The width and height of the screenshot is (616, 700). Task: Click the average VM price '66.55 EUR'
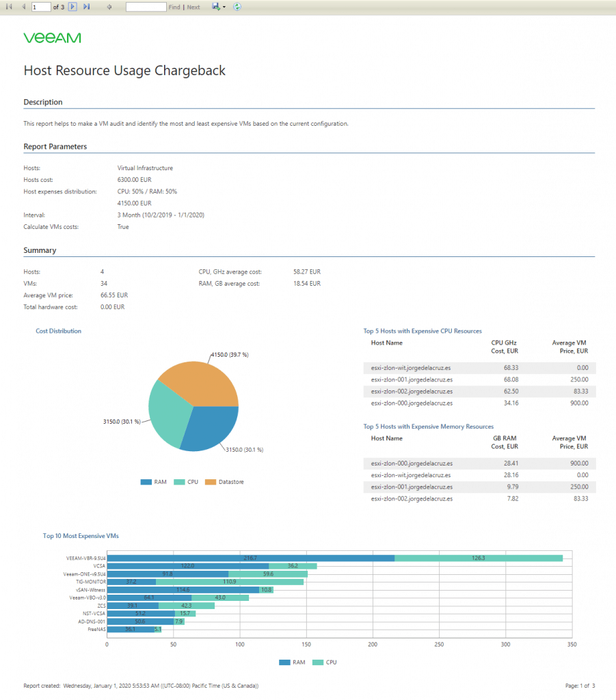coord(114,295)
